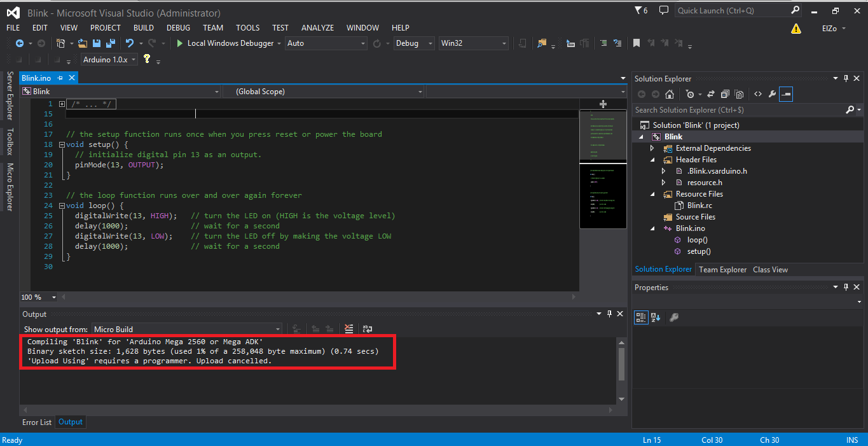Select resource.h in Solution Explorer
This screenshot has width=868, height=446.
pyautogui.click(x=704, y=183)
